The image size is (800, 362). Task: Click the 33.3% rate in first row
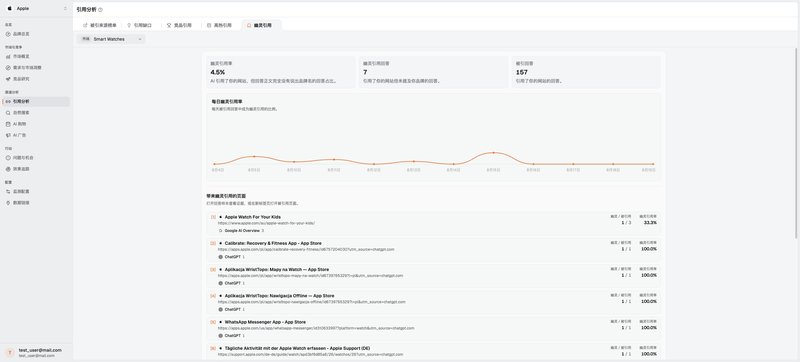tap(650, 223)
